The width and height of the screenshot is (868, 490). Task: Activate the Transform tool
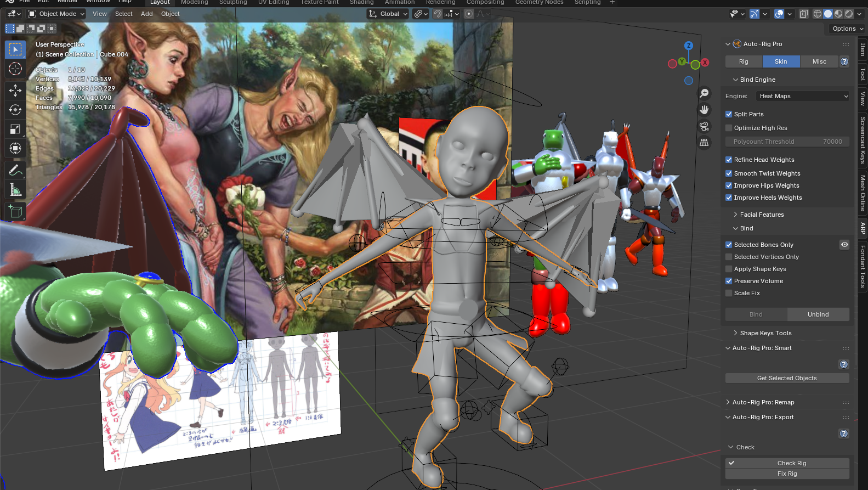point(15,148)
